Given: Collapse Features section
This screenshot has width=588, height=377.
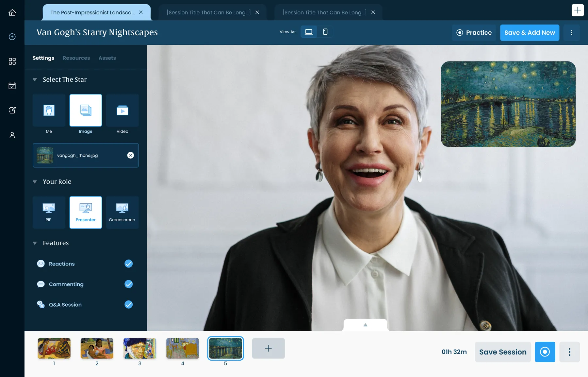Looking at the screenshot, I should pyautogui.click(x=35, y=243).
